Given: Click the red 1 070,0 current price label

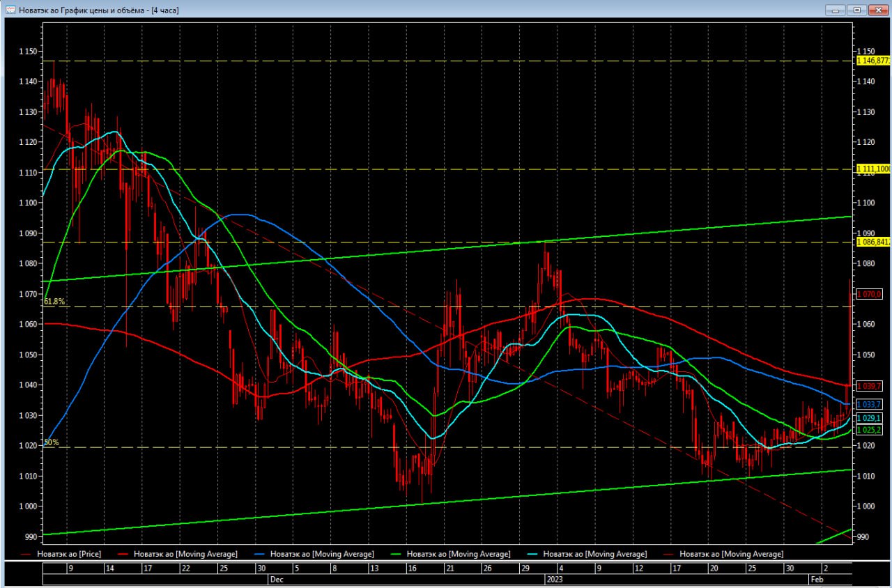Looking at the screenshot, I should (869, 294).
